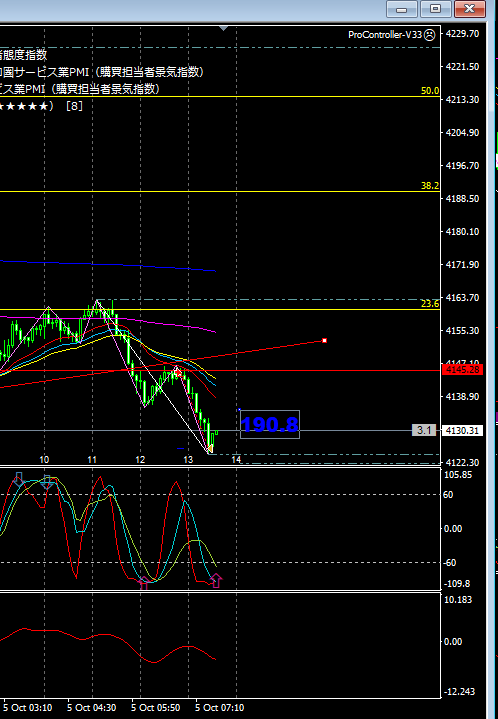Select the Fibonacci 23.6 level label
The height and width of the screenshot is (719, 498).
click(430, 304)
